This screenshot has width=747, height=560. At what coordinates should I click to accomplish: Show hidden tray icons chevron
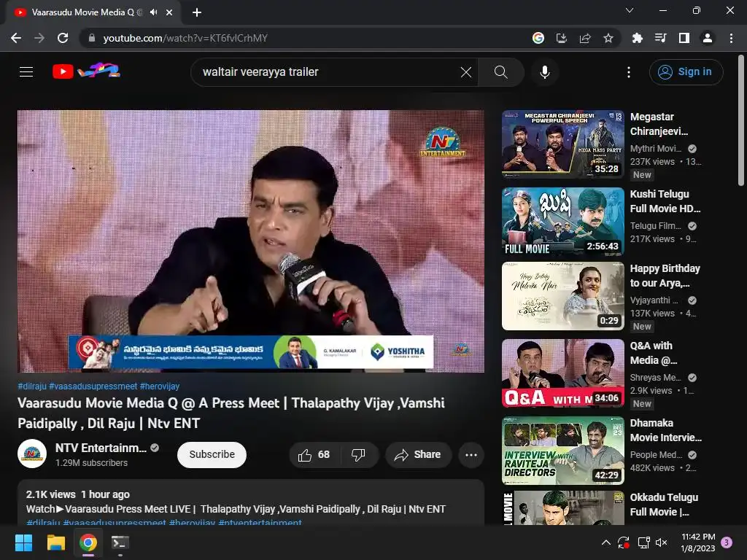tap(606, 542)
